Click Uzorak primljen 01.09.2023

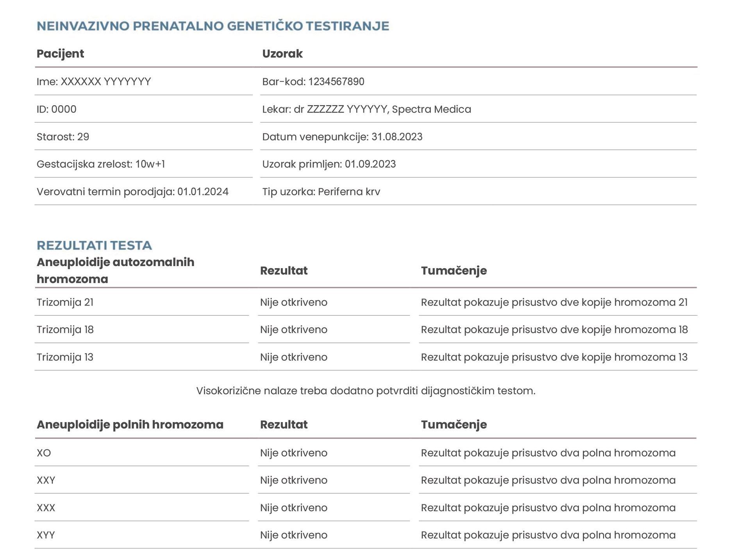tap(329, 164)
